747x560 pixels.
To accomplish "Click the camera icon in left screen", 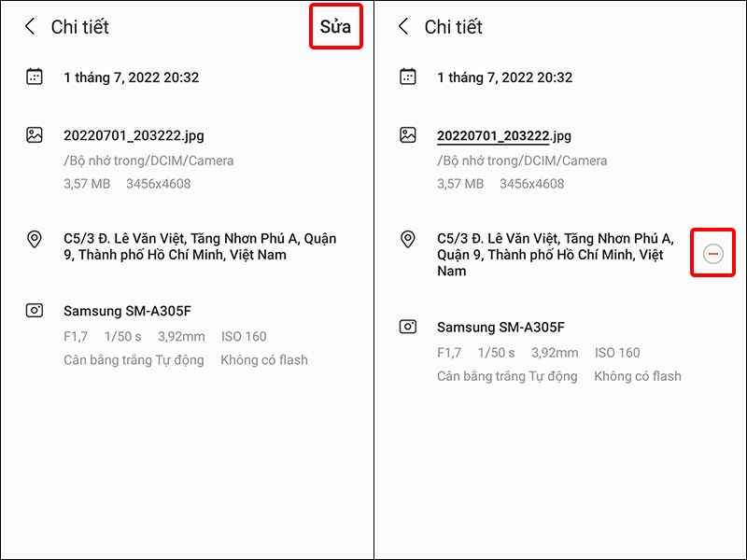I will tap(35, 311).
